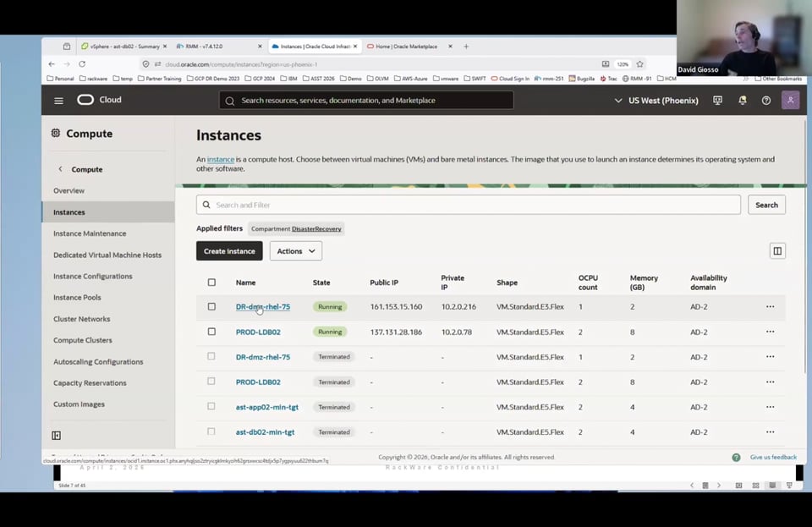This screenshot has width=812, height=527.
Task: Focus the Search and Filter input
Action: pyautogui.click(x=468, y=205)
